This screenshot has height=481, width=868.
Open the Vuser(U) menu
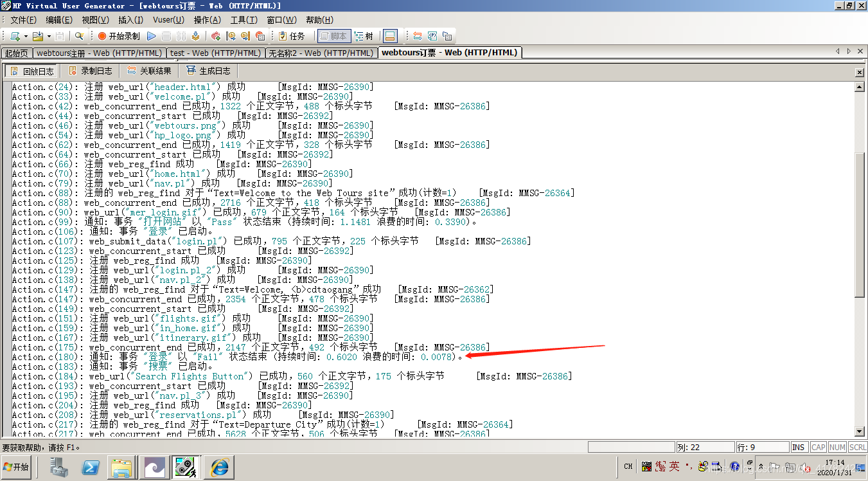click(x=168, y=20)
